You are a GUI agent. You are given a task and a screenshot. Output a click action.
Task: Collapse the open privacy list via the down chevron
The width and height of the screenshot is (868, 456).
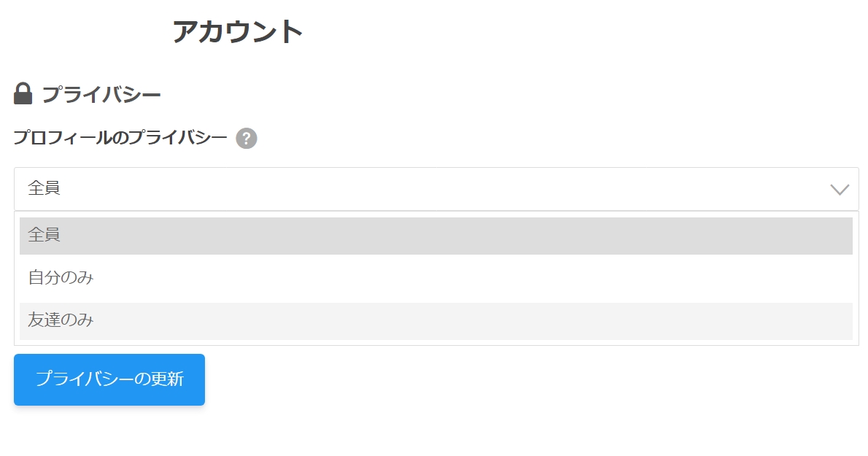point(840,190)
